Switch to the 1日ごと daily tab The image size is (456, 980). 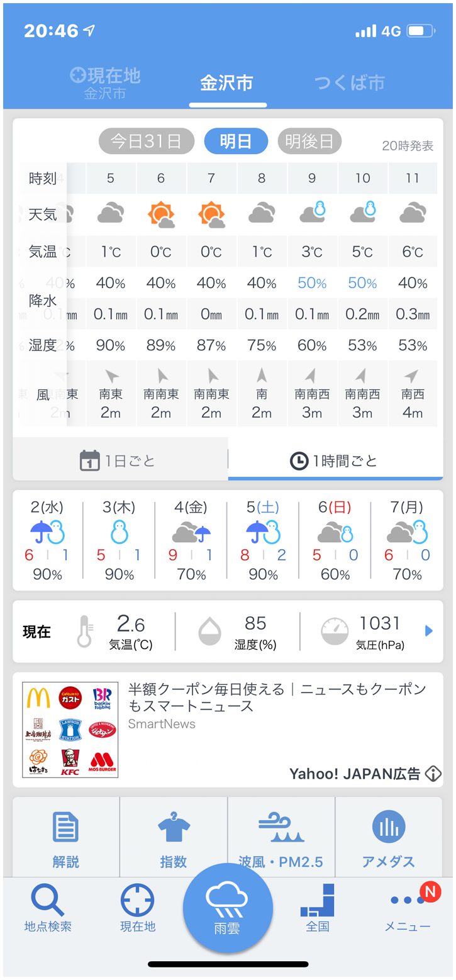pos(120,461)
